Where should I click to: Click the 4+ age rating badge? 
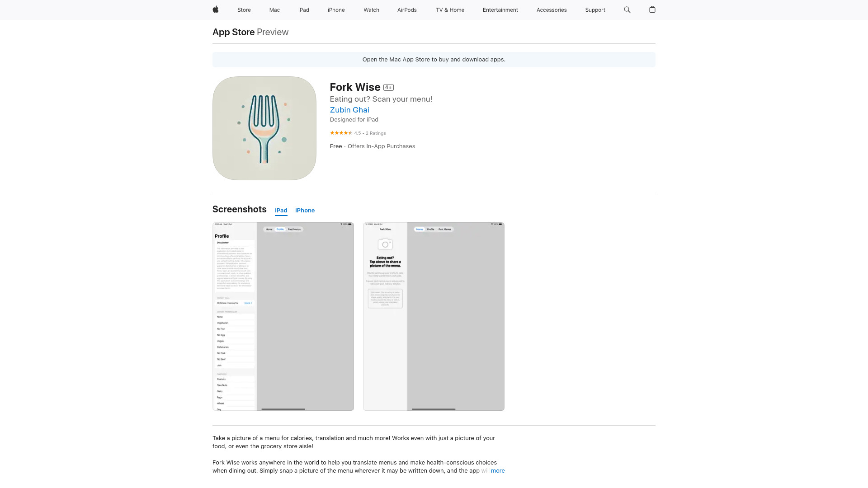(x=389, y=87)
